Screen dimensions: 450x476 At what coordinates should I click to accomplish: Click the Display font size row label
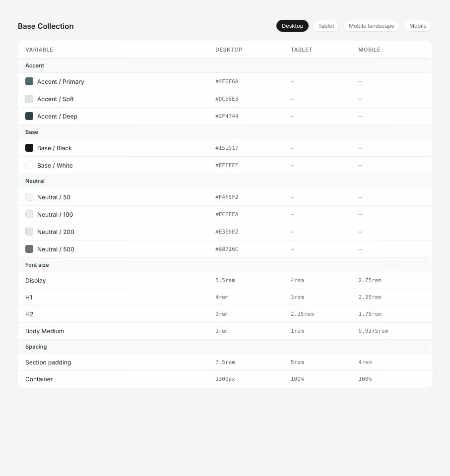pyautogui.click(x=35, y=281)
